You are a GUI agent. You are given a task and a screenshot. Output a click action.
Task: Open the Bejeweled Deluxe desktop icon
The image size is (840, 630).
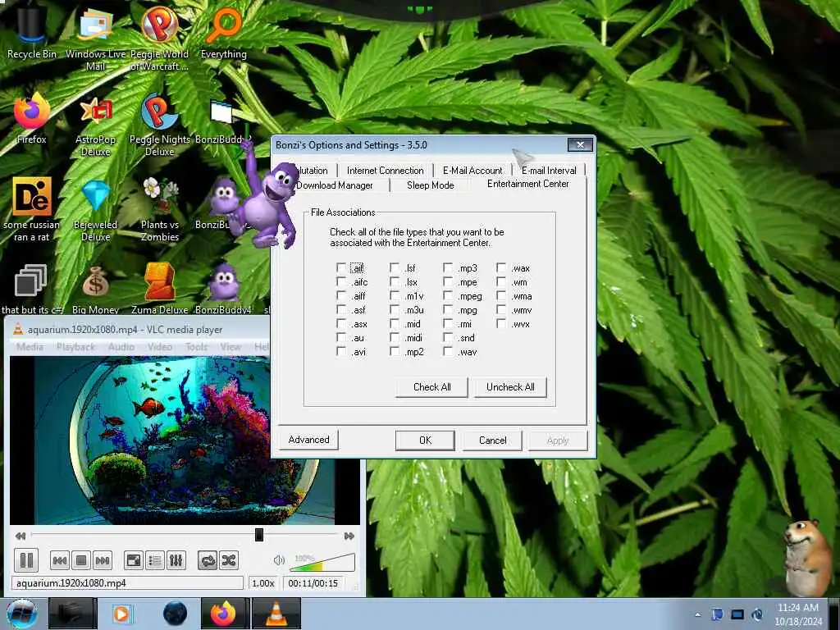pyautogui.click(x=95, y=209)
